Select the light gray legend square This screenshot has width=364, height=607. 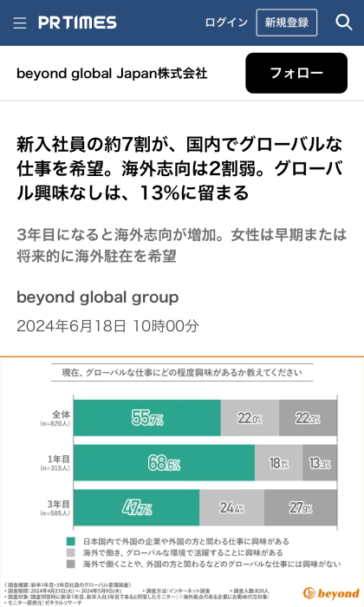tap(71, 552)
